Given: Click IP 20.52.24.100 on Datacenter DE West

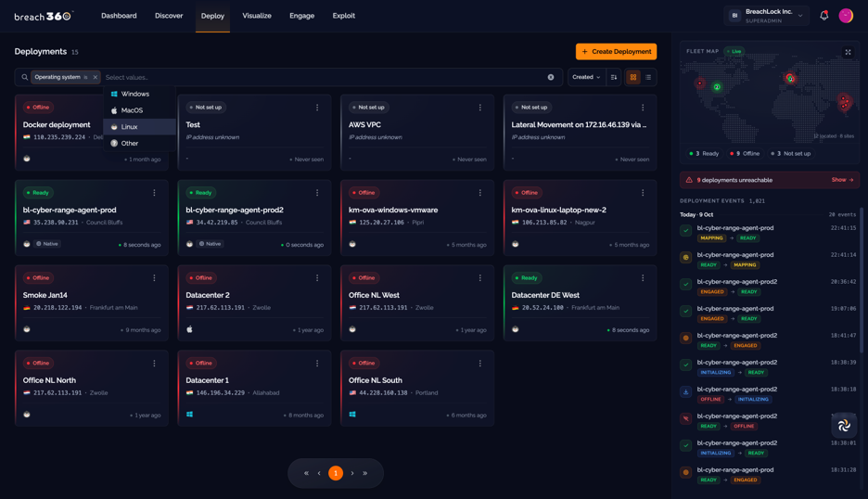Looking at the screenshot, I should (x=542, y=307).
